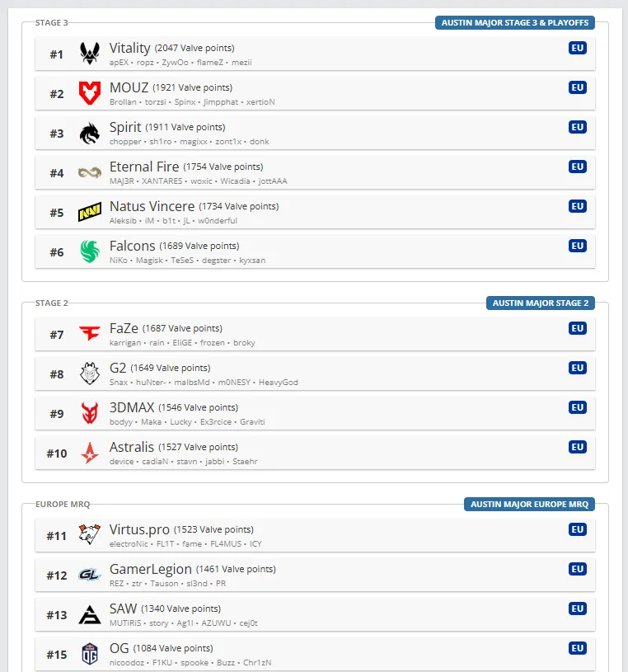The image size is (628, 672).
Task: Click the FaZe red logo
Action: [90, 333]
